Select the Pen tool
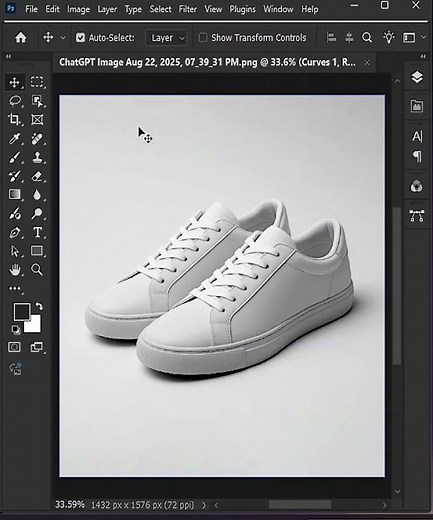 click(x=14, y=232)
